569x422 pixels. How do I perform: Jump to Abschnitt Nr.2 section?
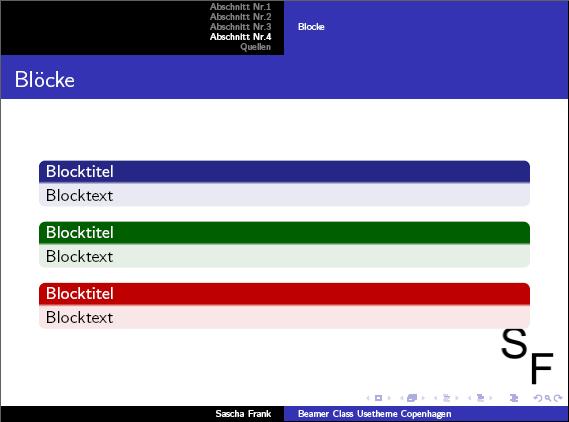tap(240, 17)
